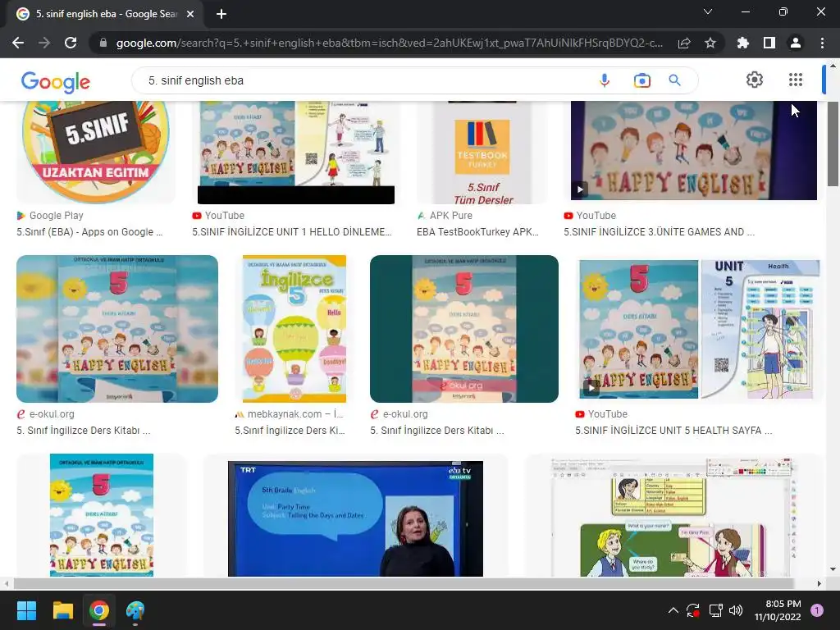The image size is (840, 630).
Task: Follow 'EBA TestBookTurkey APK' link
Action: pos(477,232)
